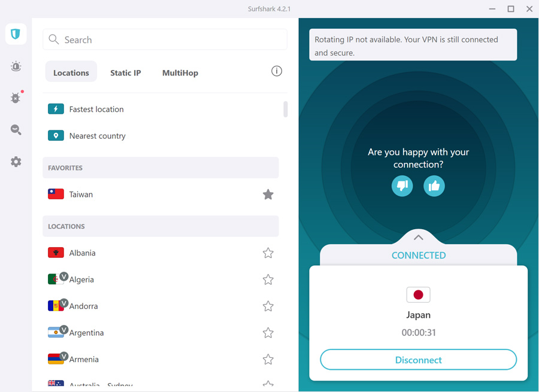Close the Surfshark window

529,9
